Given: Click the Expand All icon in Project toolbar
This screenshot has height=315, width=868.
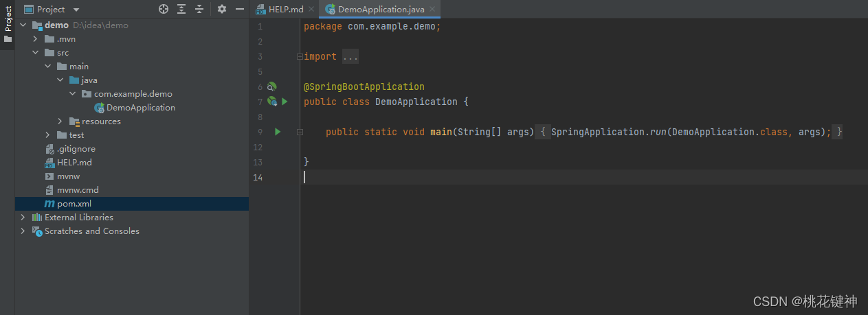Looking at the screenshot, I should point(181,9).
